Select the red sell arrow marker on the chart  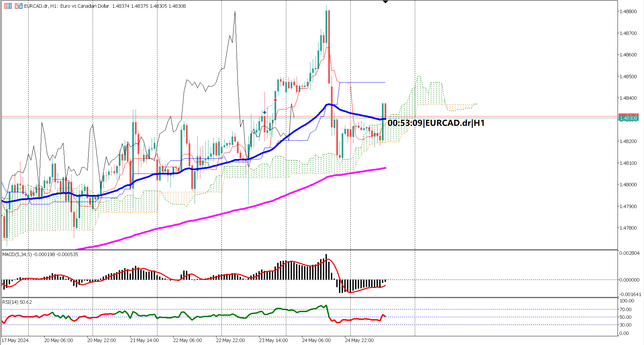(x=276, y=100)
